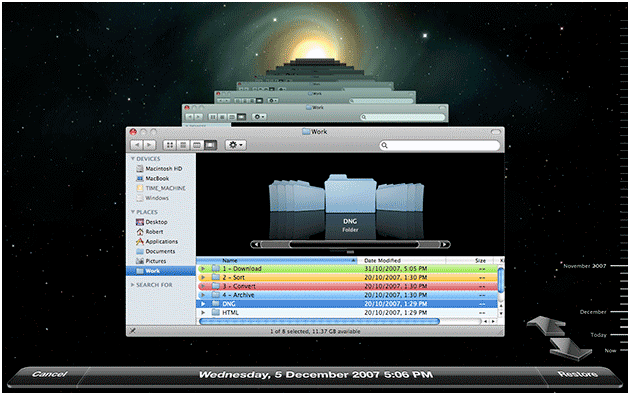Switch to list view in Finder
Viewport: 630px width, 395px height.
183,145
